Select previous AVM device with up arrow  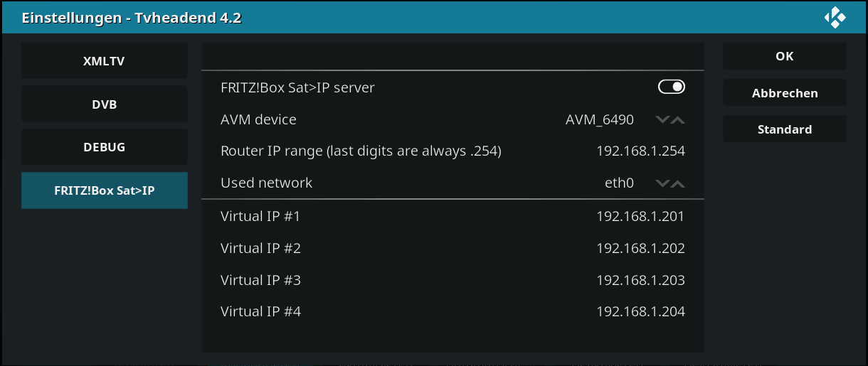(678, 120)
